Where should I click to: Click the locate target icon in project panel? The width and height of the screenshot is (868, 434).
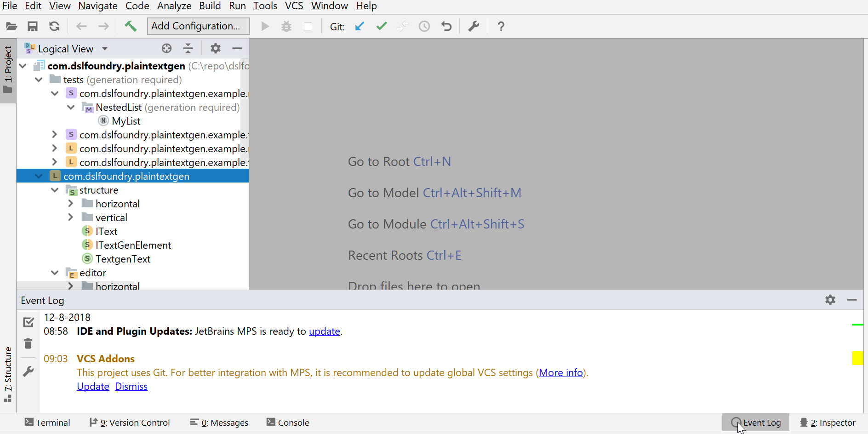166,48
